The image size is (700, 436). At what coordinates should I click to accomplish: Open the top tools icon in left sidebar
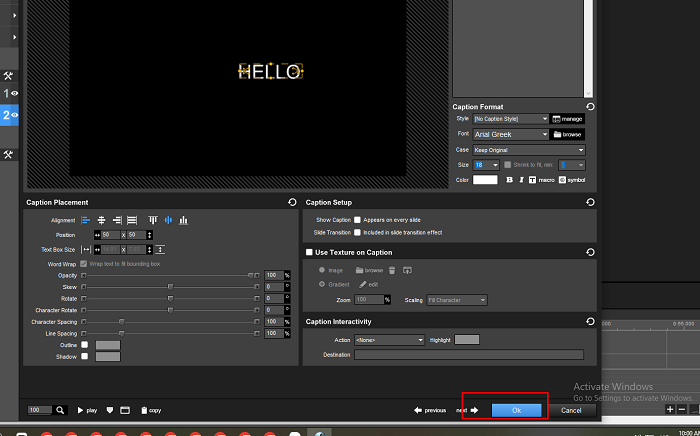pyautogui.click(x=8, y=76)
